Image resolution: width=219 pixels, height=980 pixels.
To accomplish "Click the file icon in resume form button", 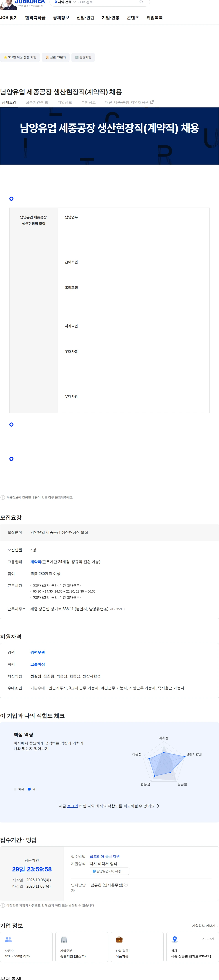I will point(94,871).
